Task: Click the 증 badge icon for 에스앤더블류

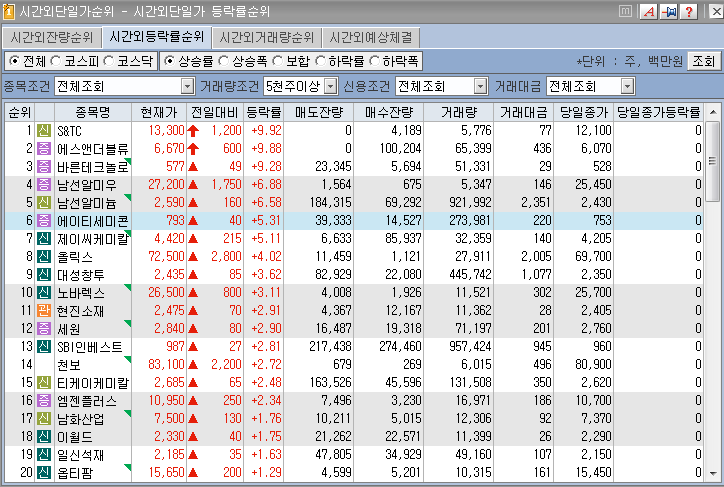Action: 44,149
